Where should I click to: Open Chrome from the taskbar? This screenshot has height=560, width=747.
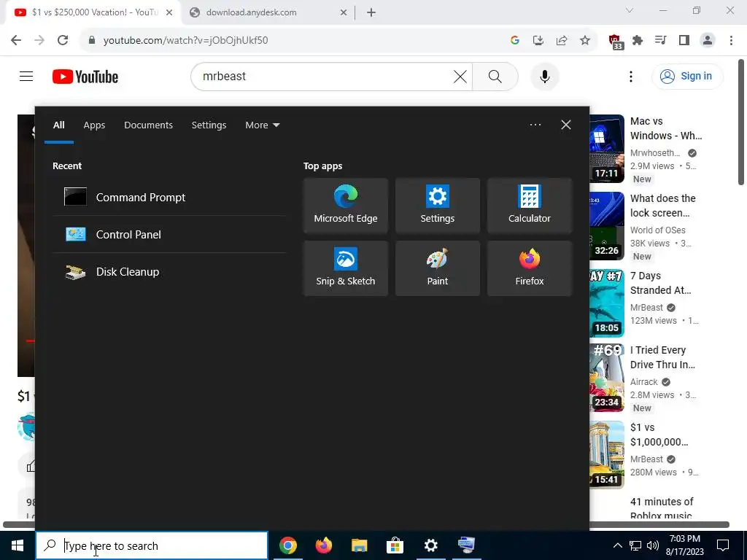[288, 545]
